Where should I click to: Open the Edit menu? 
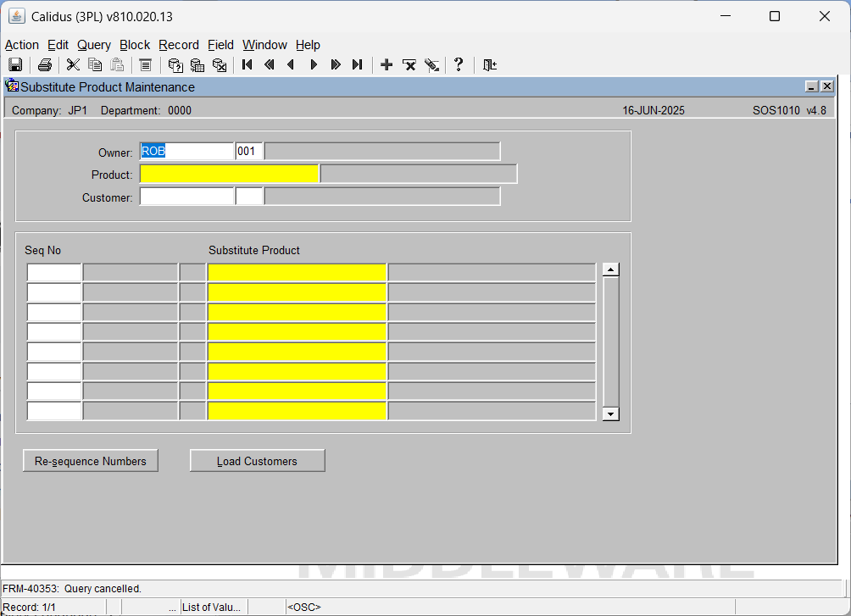pyautogui.click(x=58, y=45)
